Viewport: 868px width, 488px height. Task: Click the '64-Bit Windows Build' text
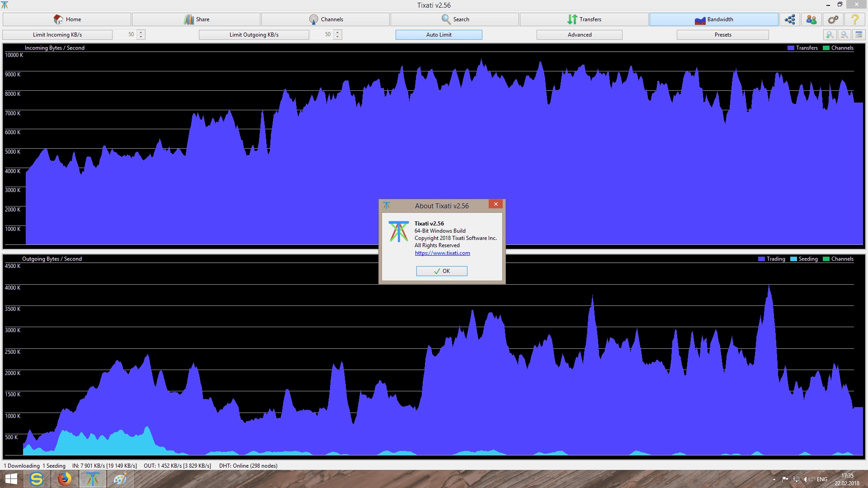pos(440,231)
